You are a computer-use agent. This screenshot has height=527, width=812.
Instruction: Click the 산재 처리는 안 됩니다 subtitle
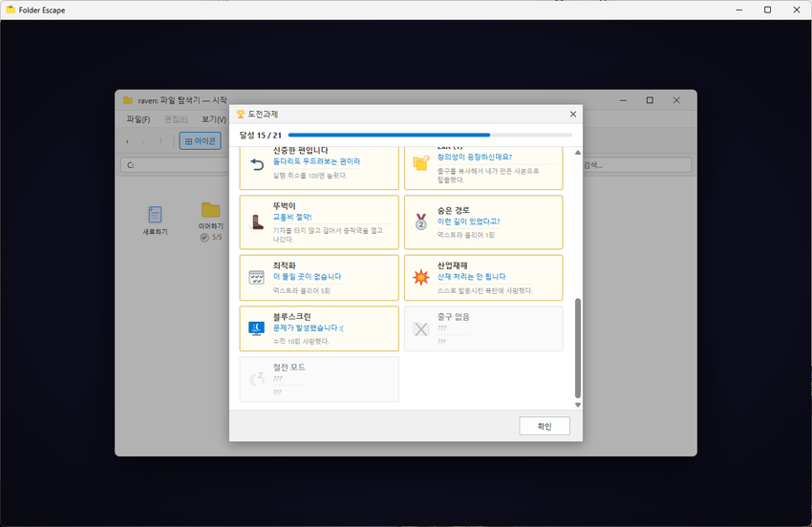[x=471, y=277]
